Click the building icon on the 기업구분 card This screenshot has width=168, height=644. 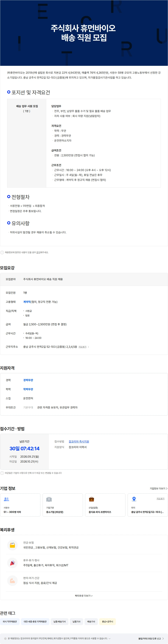point(49,499)
